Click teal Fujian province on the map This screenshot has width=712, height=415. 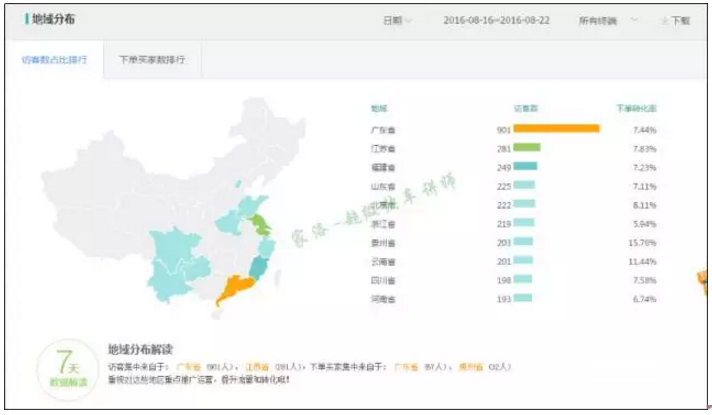point(259,267)
